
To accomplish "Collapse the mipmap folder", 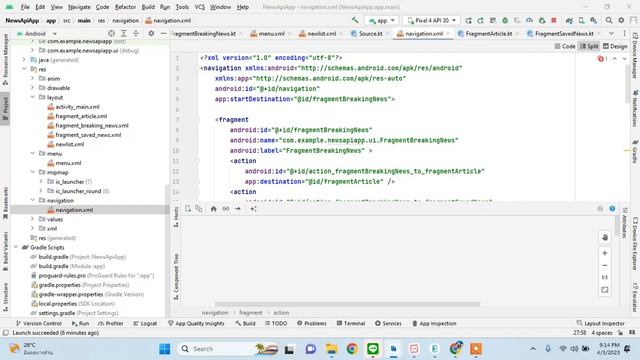I will point(32,172).
